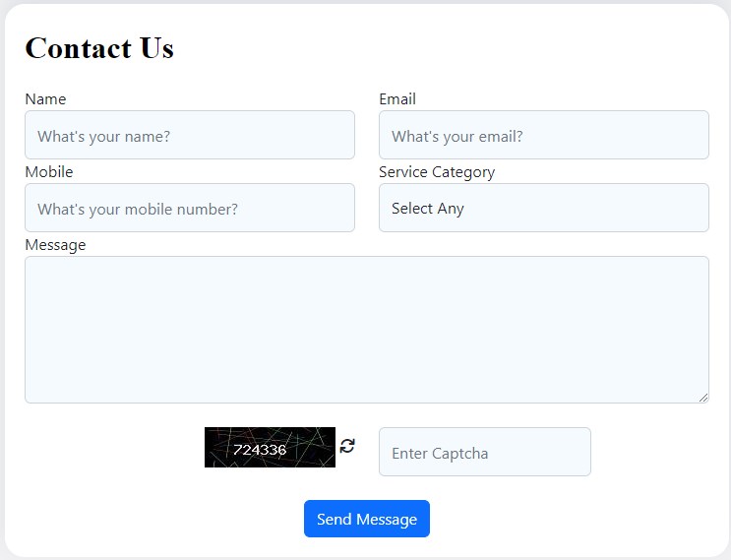
Task: Click the "Select Any" option text
Action: pyautogui.click(x=428, y=209)
